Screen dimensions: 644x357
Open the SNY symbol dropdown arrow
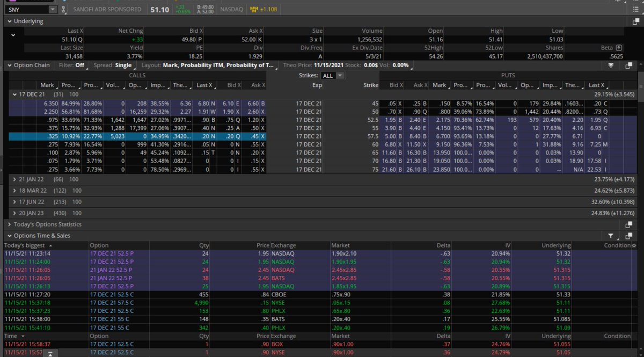[x=52, y=10]
